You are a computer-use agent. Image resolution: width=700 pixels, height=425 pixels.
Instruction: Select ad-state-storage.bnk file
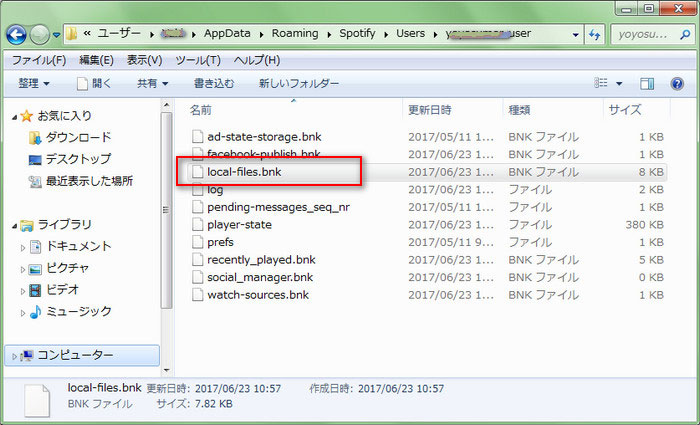coord(264,137)
